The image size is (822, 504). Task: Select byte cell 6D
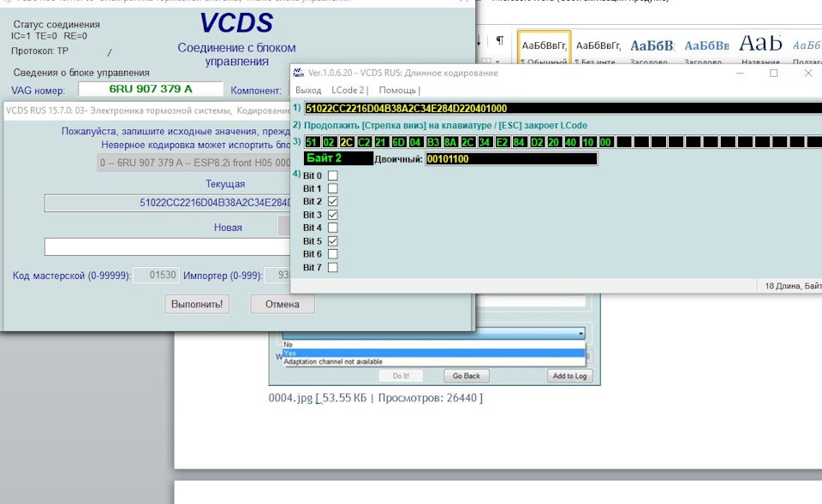tap(398, 142)
